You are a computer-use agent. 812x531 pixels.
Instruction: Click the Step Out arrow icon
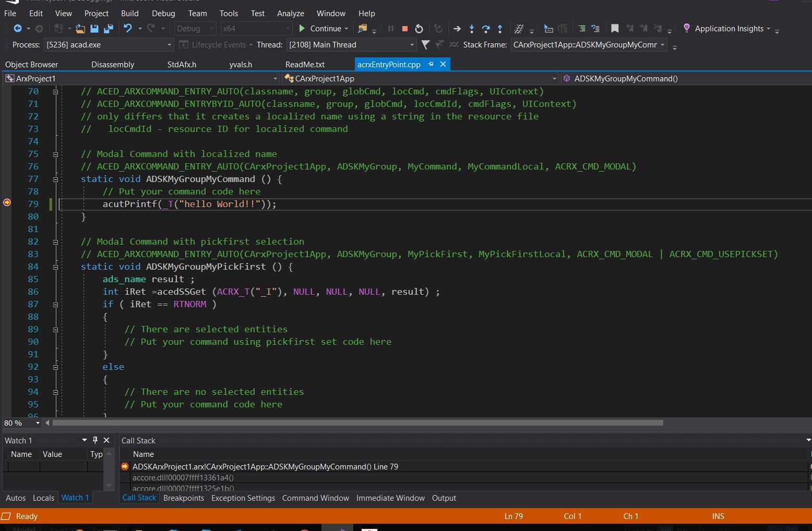pyautogui.click(x=500, y=29)
